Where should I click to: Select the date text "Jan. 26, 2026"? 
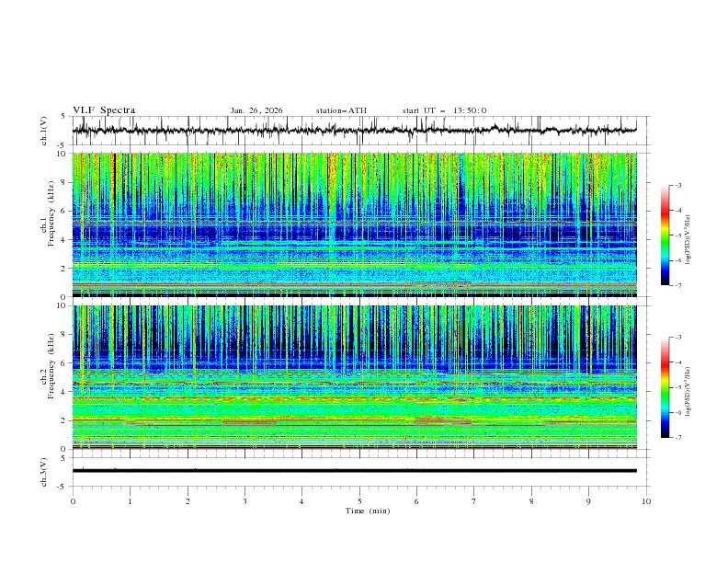pyautogui.click(x=256, y=110)
